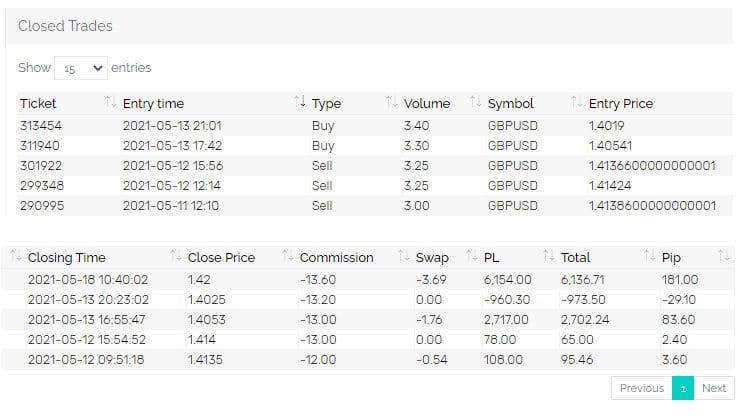Click the Closed Trades panel heading
Image resolution: width=741 pixels, height=420 pixels.
tap(65, 26)
